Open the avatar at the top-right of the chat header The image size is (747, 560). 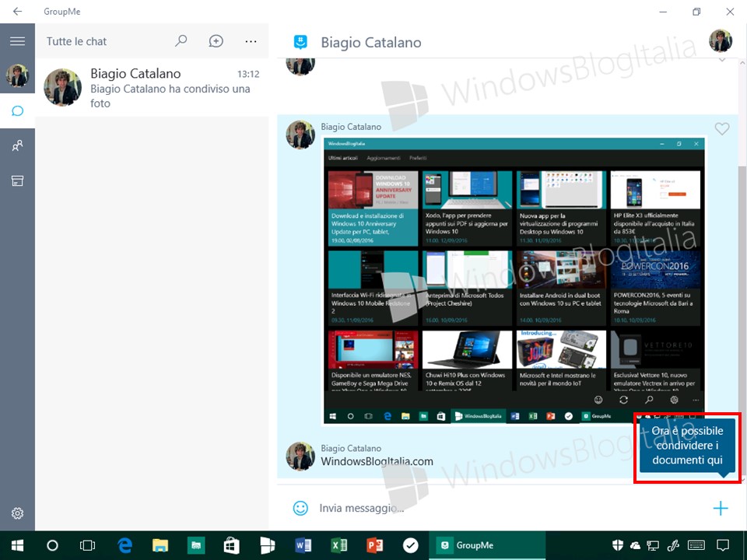pyautogui.click(x=721, y=40)
